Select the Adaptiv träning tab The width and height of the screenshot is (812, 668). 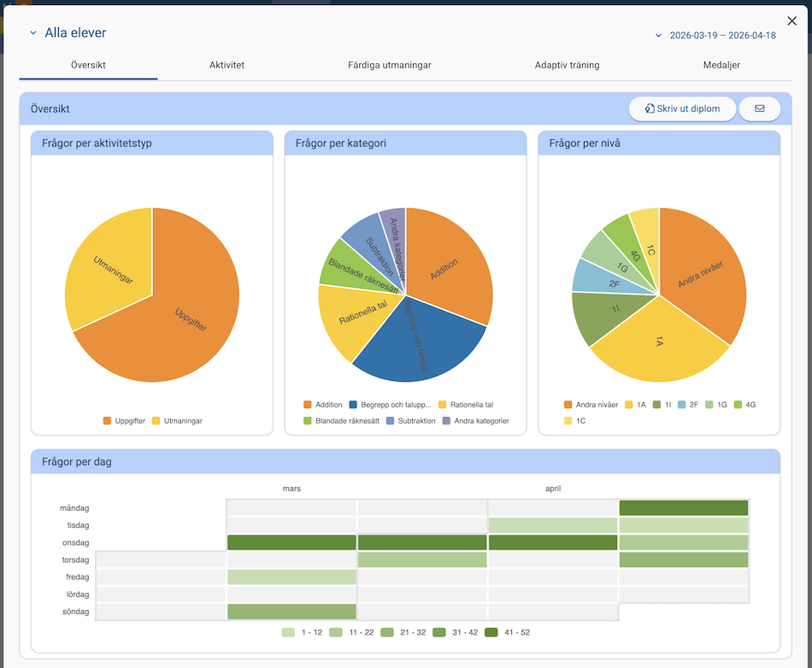coord(567,65)
